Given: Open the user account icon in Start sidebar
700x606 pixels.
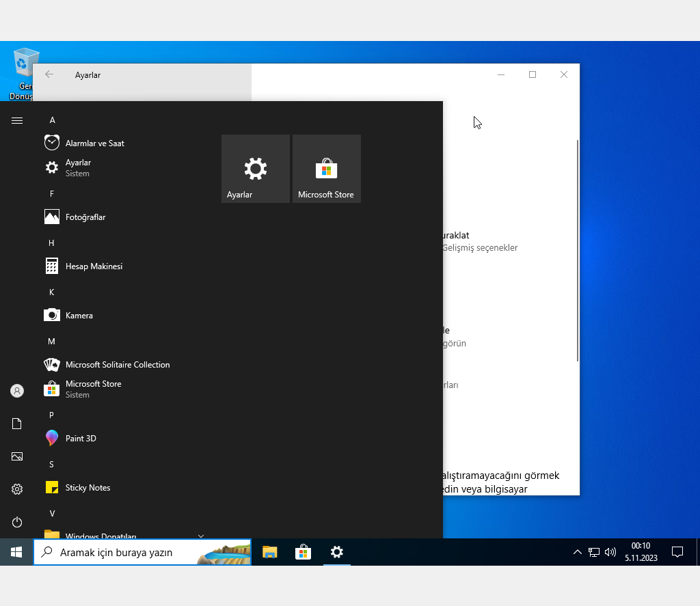Looking at the screenshot, I should click(x=17, y=391).
